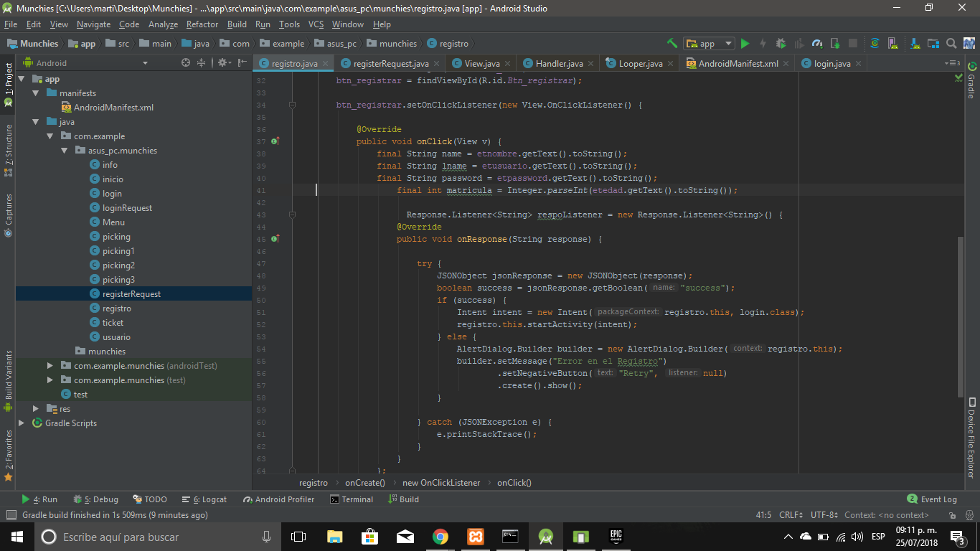Collapse the app module tree node
Image resolution: width=980 pixels, height=551 pixels.
22,79
